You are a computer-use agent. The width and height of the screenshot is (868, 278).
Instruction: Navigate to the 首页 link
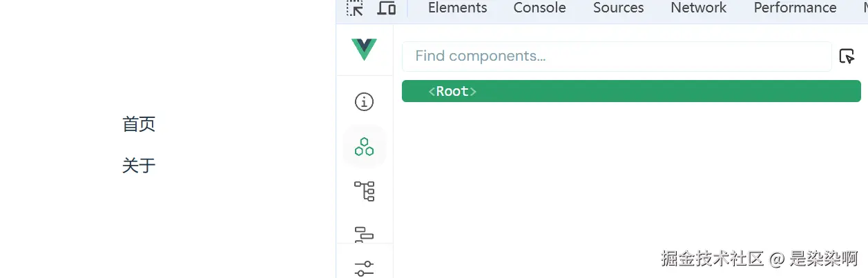[x=139, y=124]
